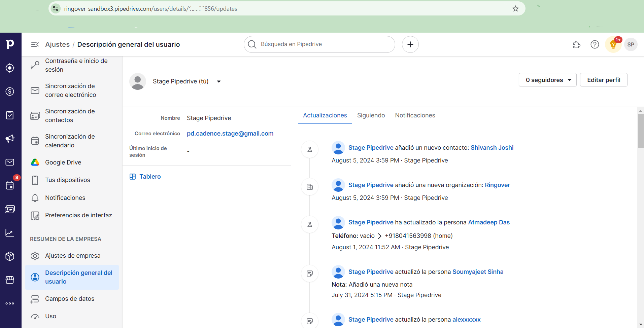Image resolution: width=644 pixels, height=328 pixels.
Task: Open the More three-dots menu in rail
Action: pos(10,303)
